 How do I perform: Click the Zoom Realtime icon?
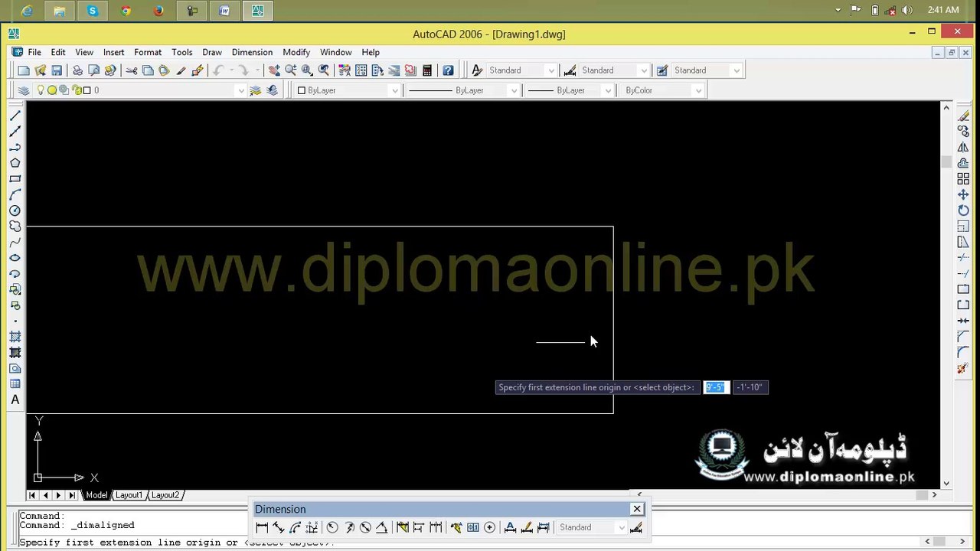tap(291, 70)
